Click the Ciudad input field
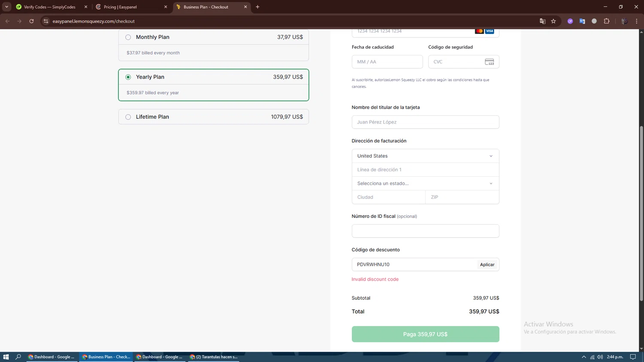The height and width of the screenshot is (362, 644). click(389, 197)
